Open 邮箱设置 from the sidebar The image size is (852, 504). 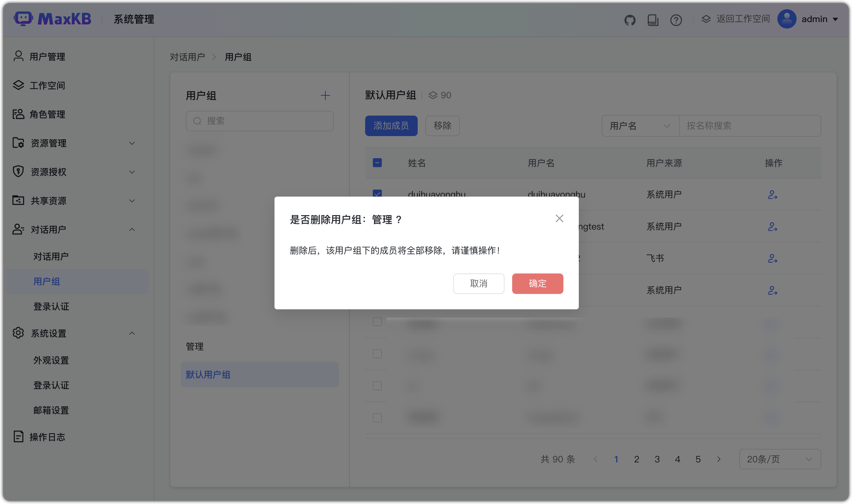point(51,410)
